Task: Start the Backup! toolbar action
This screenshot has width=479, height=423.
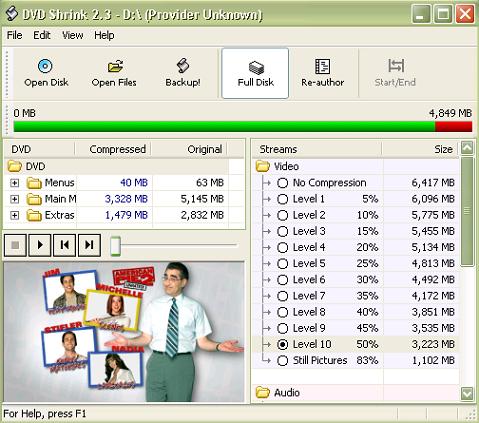Action: 183,73
